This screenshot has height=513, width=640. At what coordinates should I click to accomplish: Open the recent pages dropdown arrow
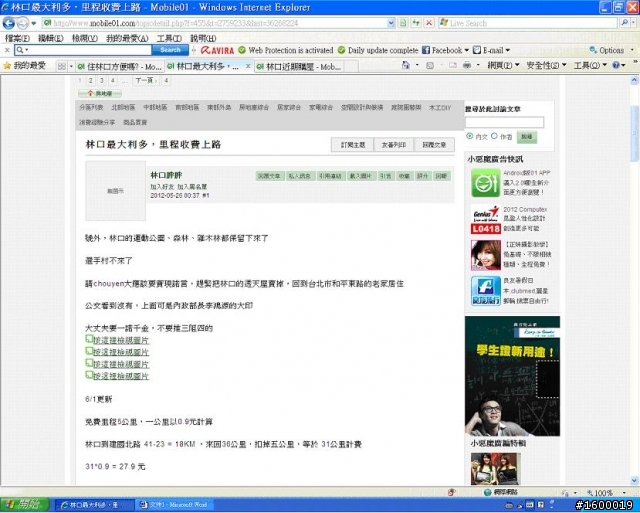[34, 23]
